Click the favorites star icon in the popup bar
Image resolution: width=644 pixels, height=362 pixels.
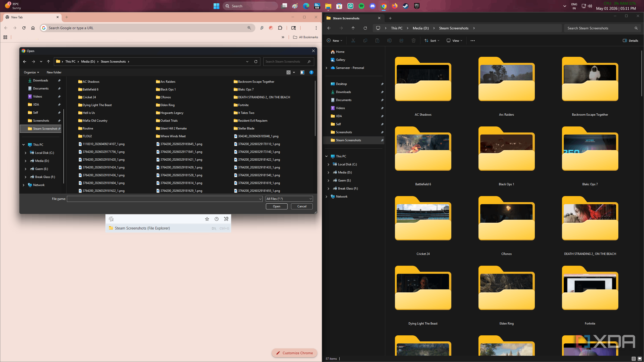207,219
